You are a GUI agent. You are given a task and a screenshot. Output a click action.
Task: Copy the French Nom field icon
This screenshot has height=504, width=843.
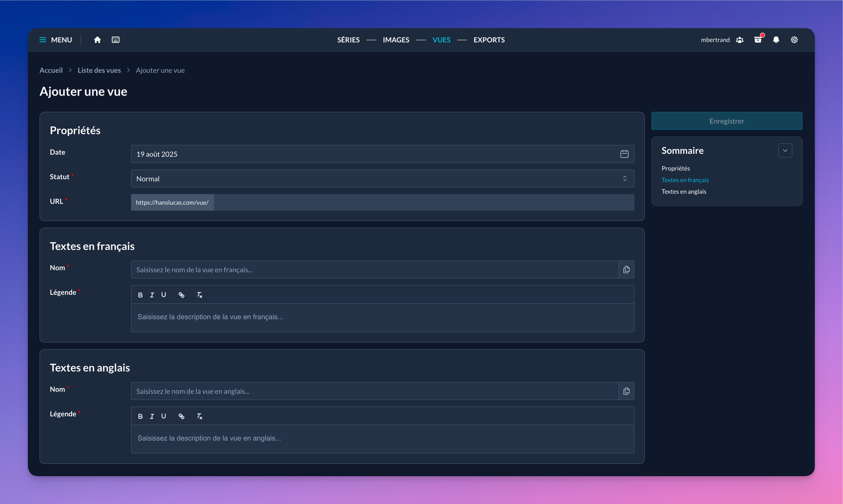point(626,270)
